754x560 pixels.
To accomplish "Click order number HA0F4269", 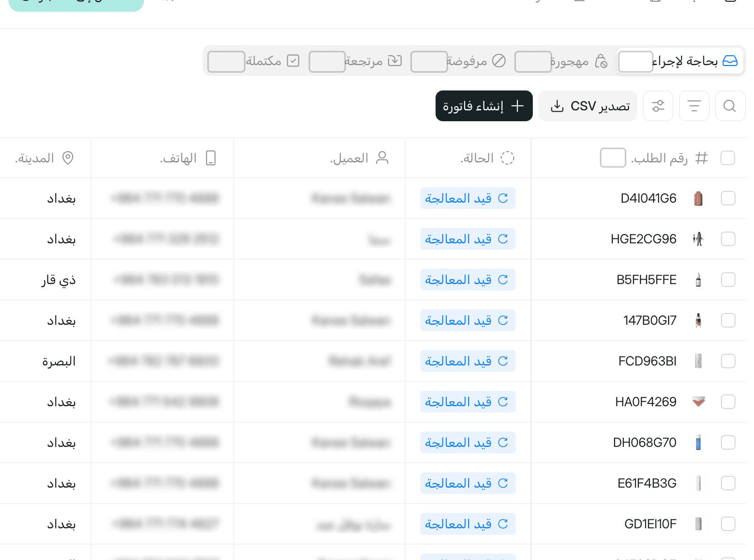I will (646, 402).
